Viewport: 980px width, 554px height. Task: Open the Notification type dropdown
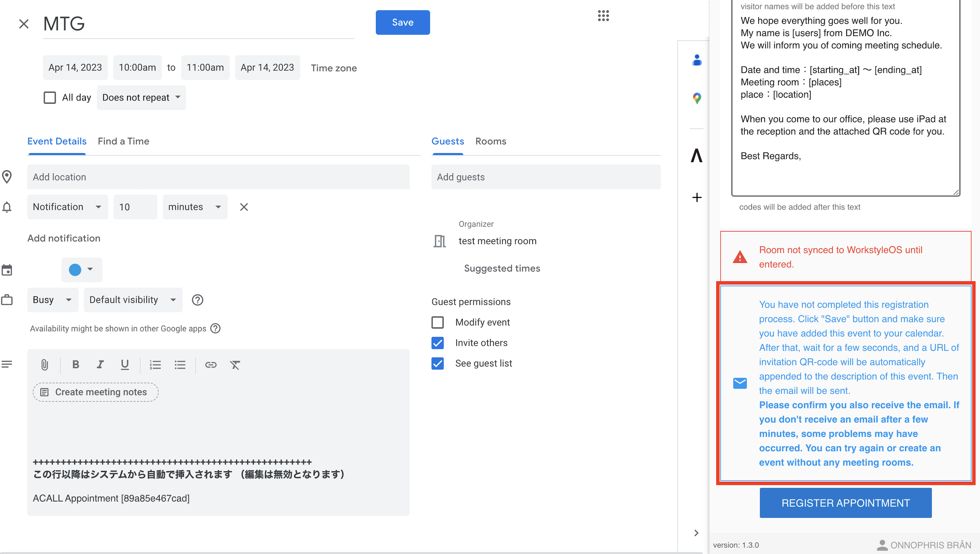click(67, 207)
